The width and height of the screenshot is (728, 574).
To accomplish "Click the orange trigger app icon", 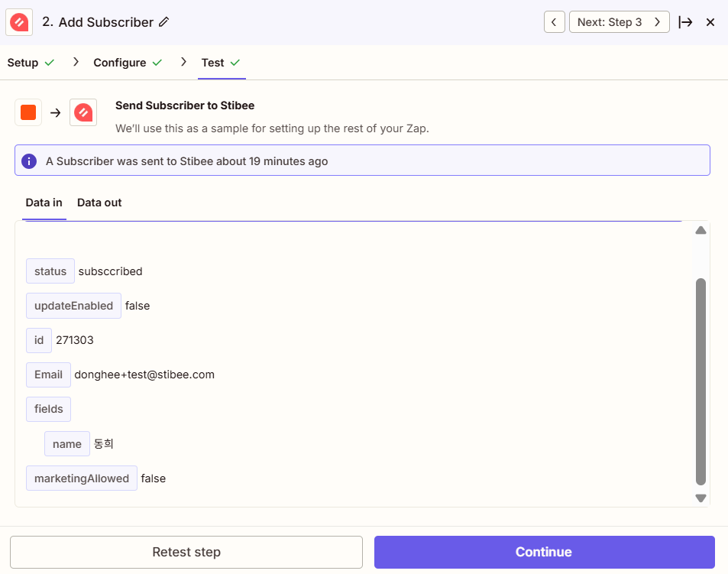I will [x=28, y=112].
